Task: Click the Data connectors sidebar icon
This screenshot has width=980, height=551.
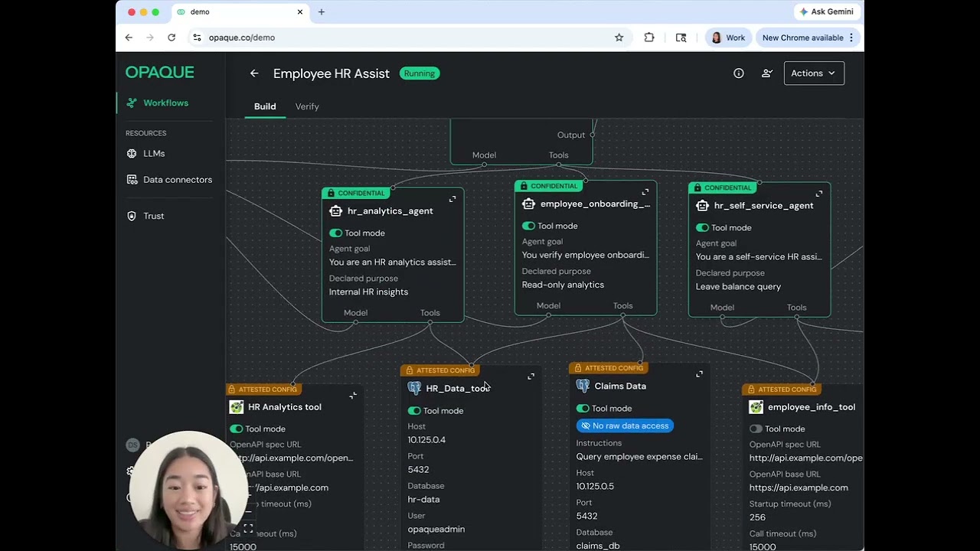Action: click(132, 180)
